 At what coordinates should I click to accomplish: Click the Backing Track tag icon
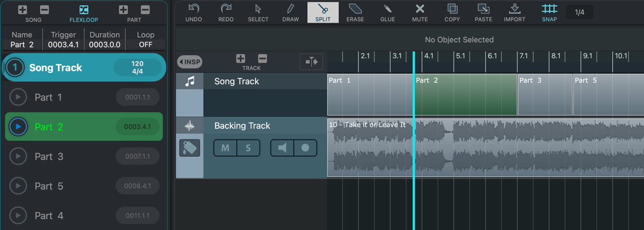(x=190, y=148)
